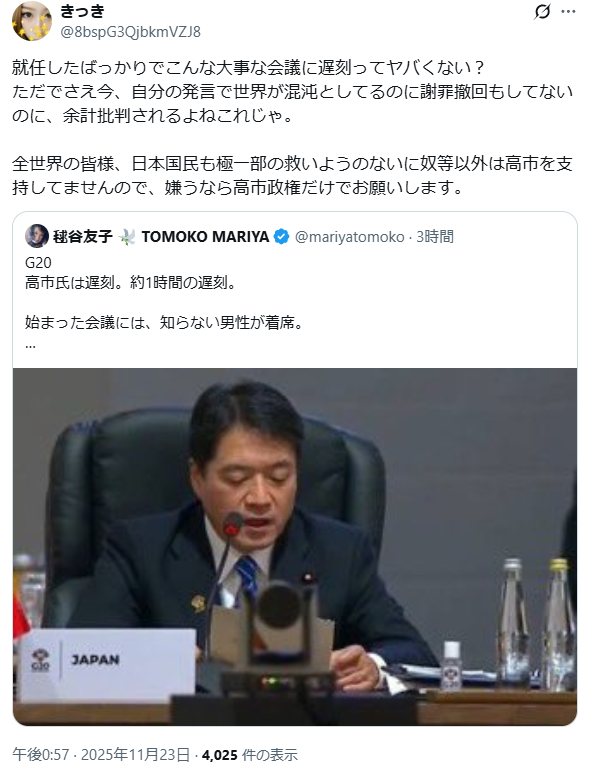This screenshot has width=589, height=765.
Task: Click the main tweet body text
Action: pyautogui.click(x=292, y=127)
